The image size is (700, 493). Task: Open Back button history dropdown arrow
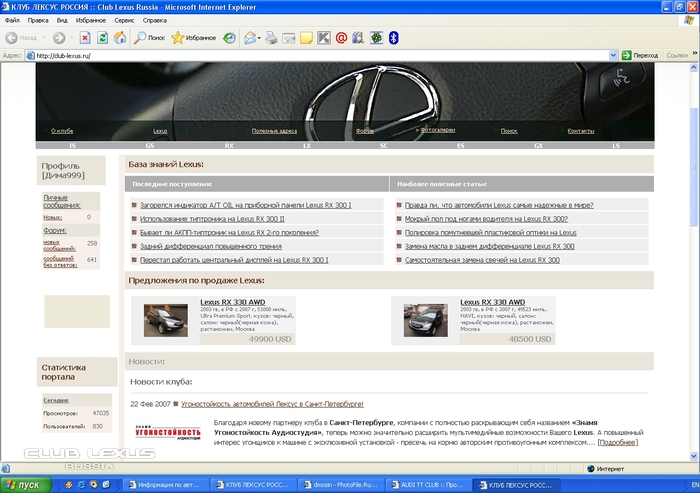point(44,38)
